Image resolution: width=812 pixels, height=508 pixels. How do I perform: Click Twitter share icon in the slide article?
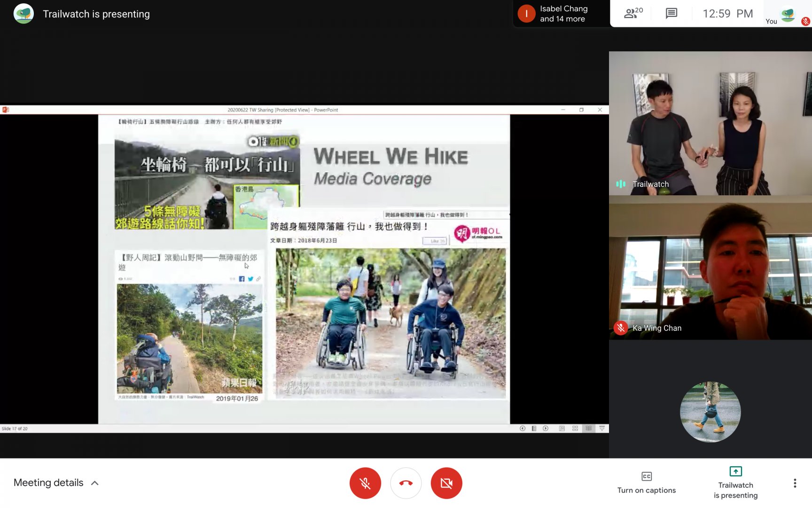tap(250, 279)
